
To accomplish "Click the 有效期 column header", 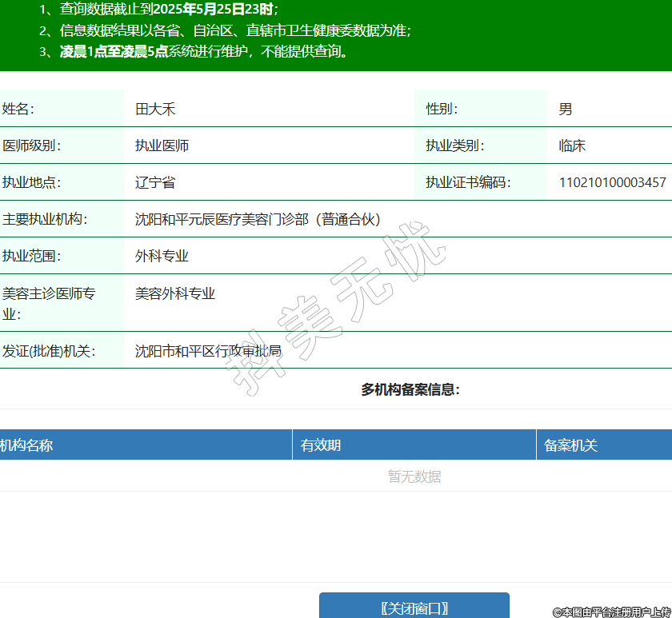I will click(x=321, y=445).
